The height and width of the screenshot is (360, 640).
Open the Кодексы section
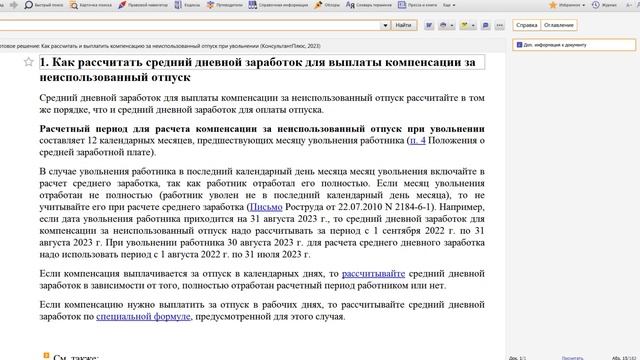[187, 5]
